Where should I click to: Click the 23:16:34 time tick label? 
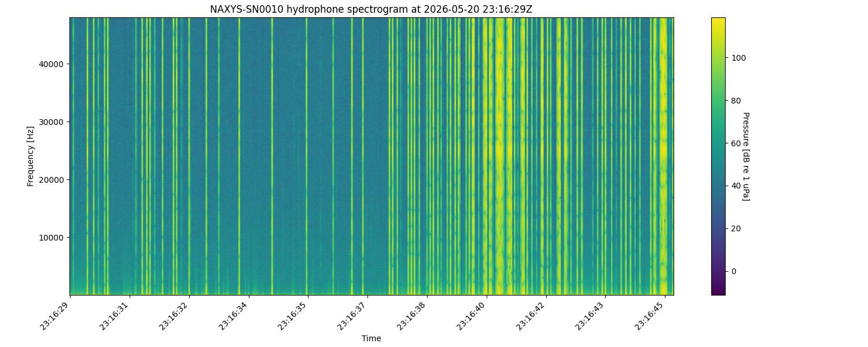click(x=235, y=315)
